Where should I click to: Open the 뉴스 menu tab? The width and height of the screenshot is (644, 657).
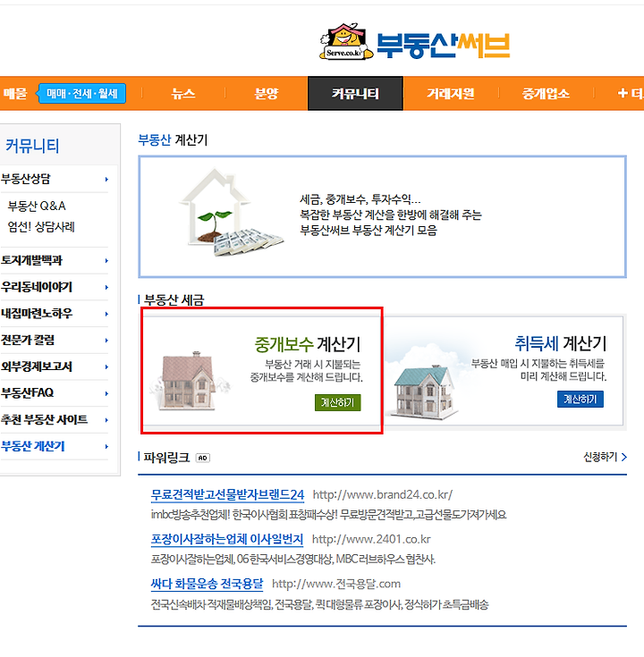click(183, 94)
